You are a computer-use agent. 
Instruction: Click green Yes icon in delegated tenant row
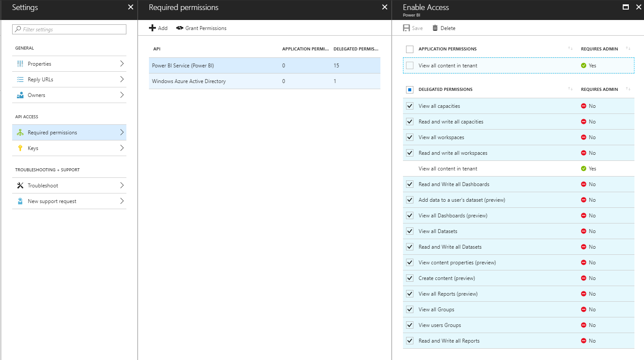pyautogui.click(x=584, y=169)
